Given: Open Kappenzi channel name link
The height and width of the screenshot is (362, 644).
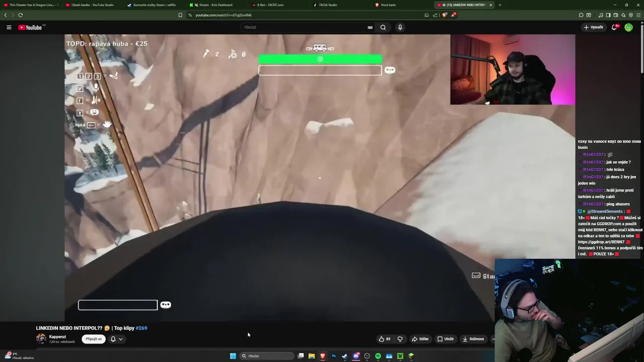Looking at the screenshot, I should tap(57, 336).
